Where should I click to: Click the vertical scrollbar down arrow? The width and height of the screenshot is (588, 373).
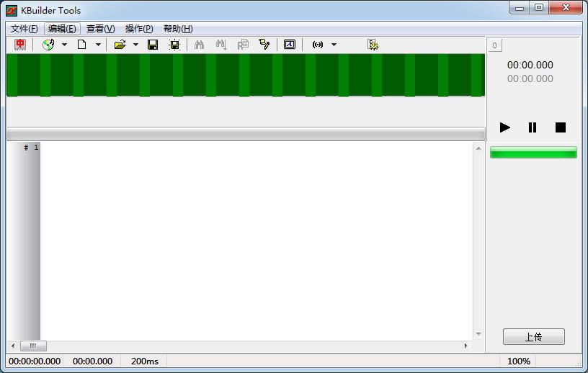coord(478,333)
